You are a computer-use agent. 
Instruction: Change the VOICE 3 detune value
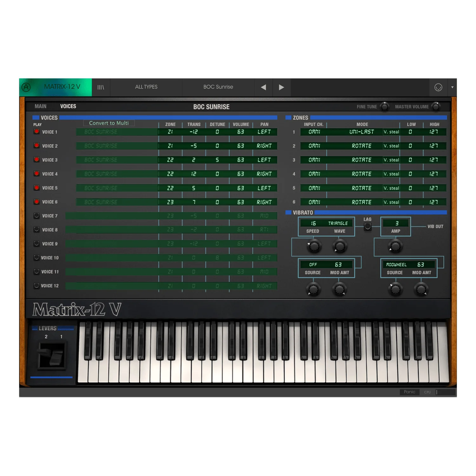[217, 160]
